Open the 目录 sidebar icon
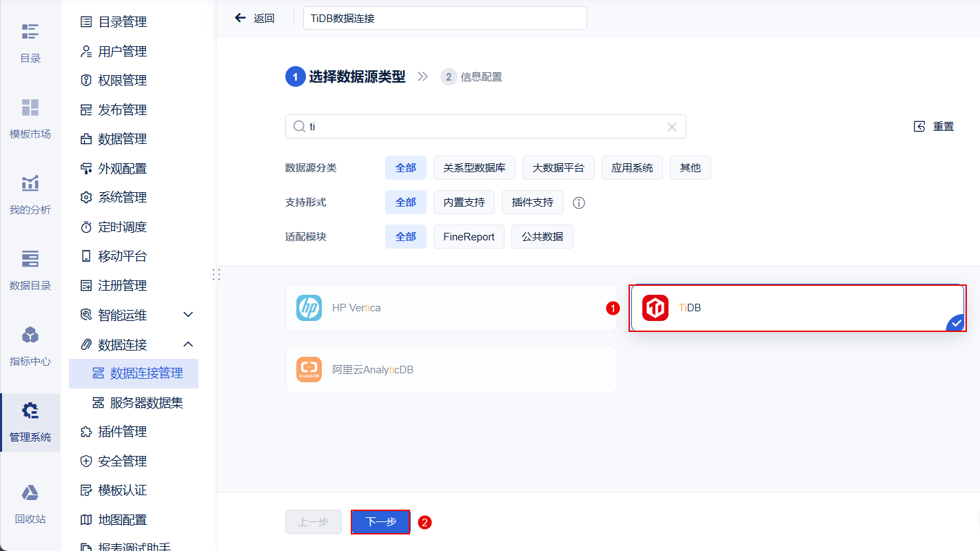 click(30, 42)
